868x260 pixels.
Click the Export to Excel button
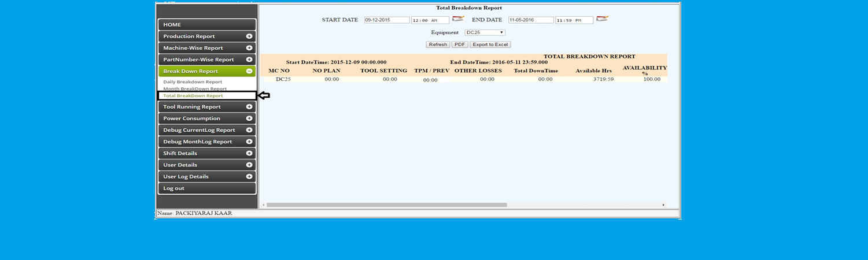[490, 44]
